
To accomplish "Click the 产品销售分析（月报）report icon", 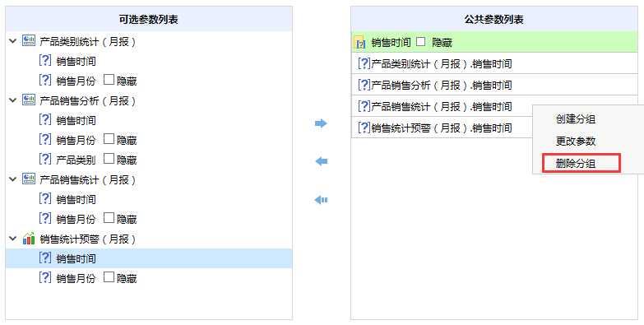I will (29, 100).
